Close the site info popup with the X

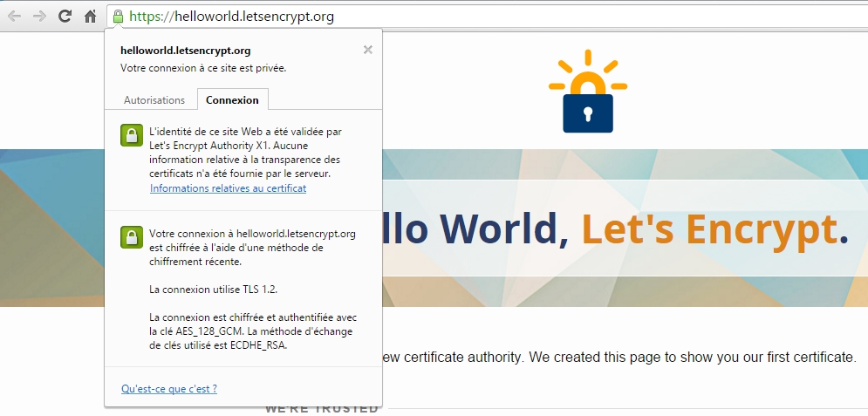[x=367, y=50]
